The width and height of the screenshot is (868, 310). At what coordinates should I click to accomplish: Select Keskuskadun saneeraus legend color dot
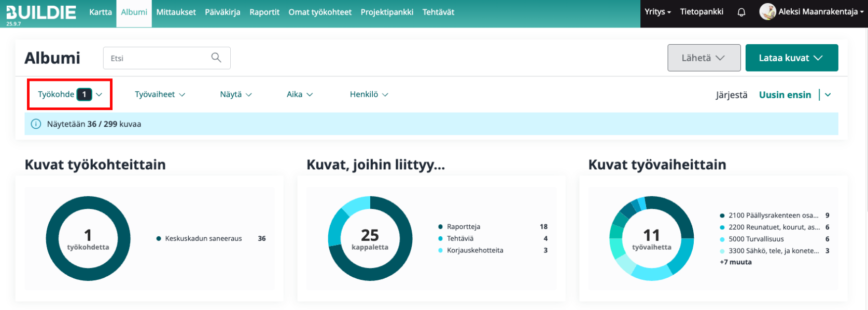click(159, 239)
